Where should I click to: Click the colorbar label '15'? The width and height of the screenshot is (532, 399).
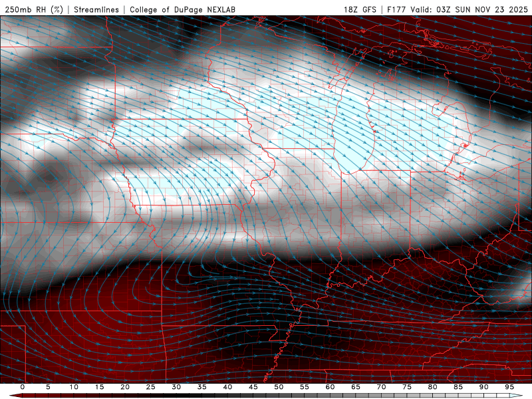point(99,387)
